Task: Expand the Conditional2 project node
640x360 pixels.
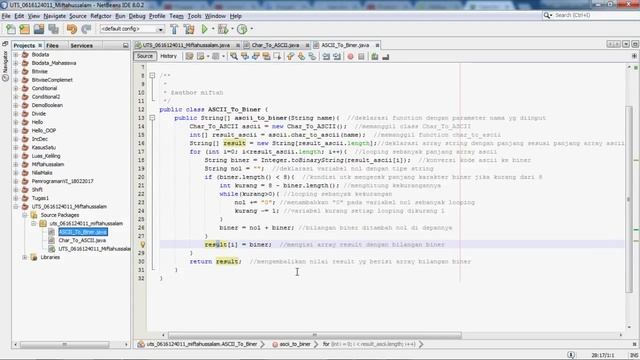Action: click(x=16, y=97)
